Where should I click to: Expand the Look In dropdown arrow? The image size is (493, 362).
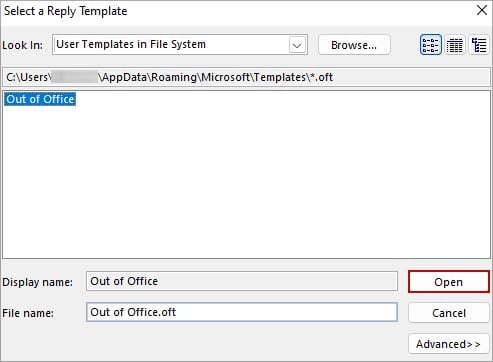coord(297,45)
